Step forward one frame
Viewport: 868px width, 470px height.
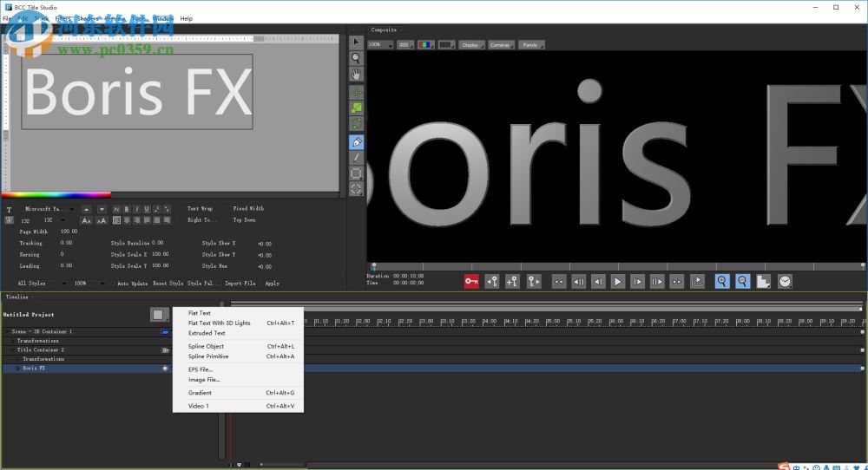tap(637, 282)
